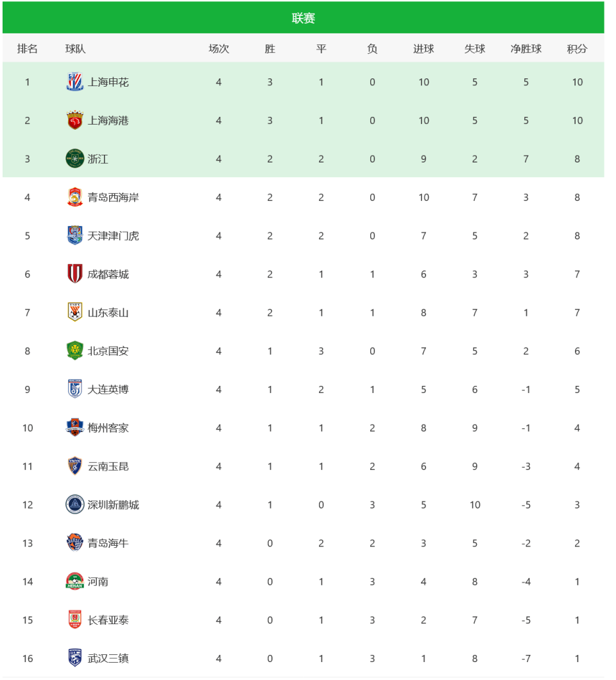Screen dimensions: 616x680
Task: Click the 上海申花 team logo icon
Action: pos(75,82)
